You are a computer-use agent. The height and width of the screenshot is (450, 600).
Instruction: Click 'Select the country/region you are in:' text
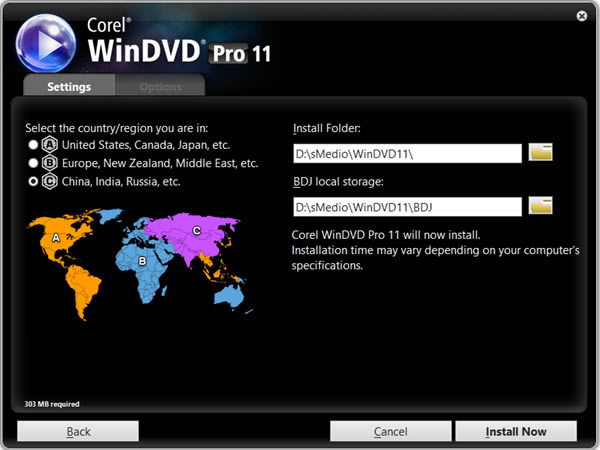[117, 128]
